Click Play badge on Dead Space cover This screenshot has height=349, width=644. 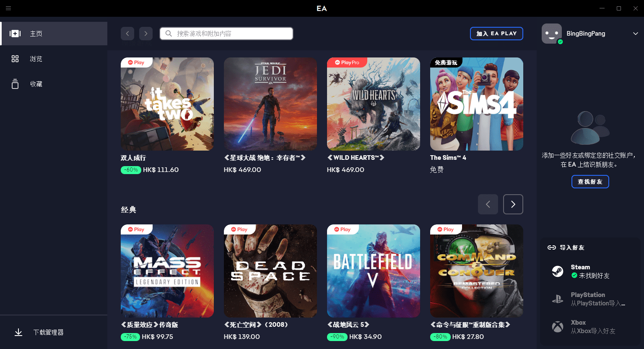point(239,229)
